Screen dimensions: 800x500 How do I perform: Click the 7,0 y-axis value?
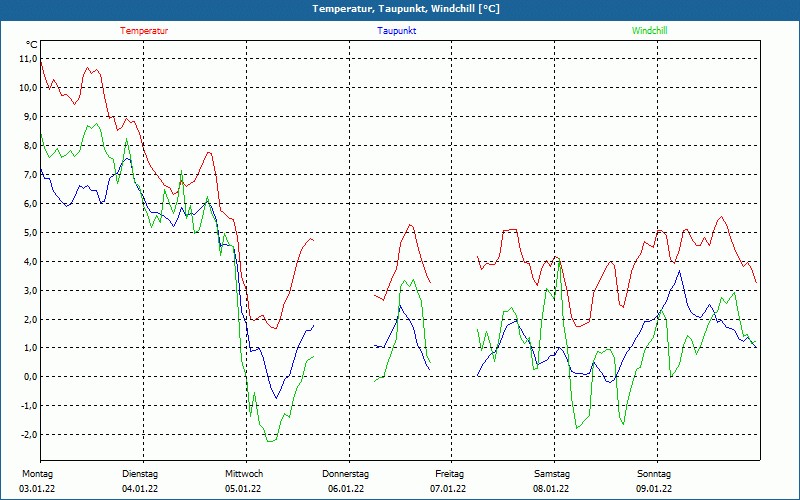coord(30,175)
